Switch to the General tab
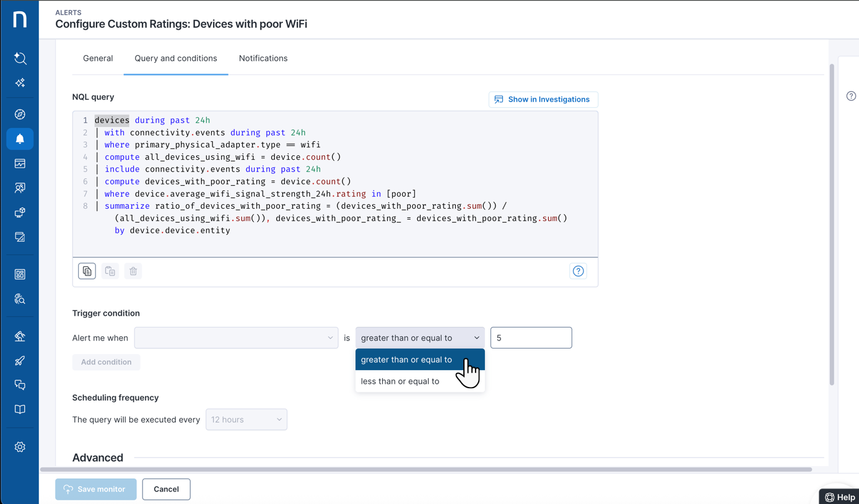Viewport: 859px width, 504px height. tap(98, 58)
